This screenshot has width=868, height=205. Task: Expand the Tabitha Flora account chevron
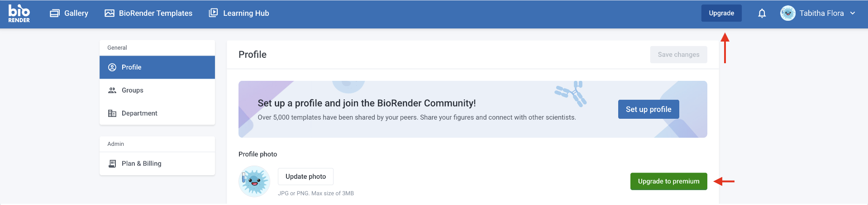pos(853,13)
